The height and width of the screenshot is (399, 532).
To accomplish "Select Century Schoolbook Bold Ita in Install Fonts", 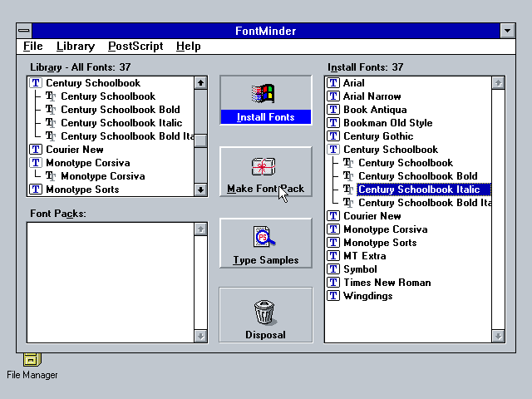I will coord(425,203).
